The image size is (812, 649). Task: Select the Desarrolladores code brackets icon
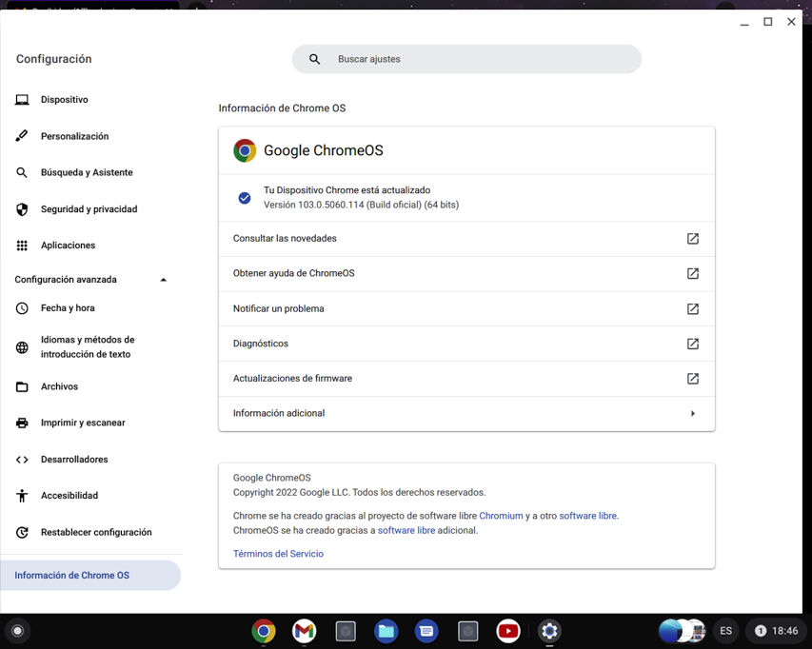[x=22, y=460]
